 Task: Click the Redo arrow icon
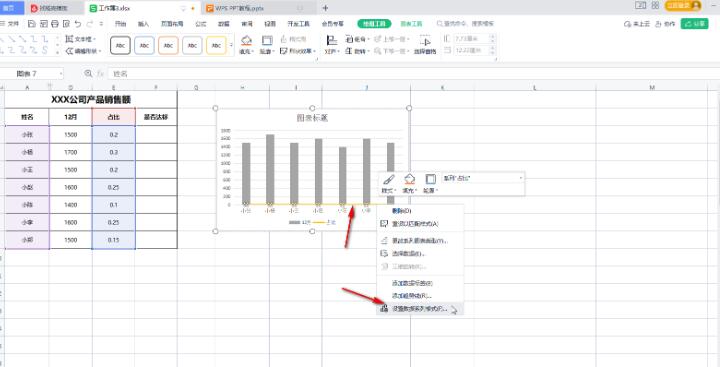click(x=90, y=23)
